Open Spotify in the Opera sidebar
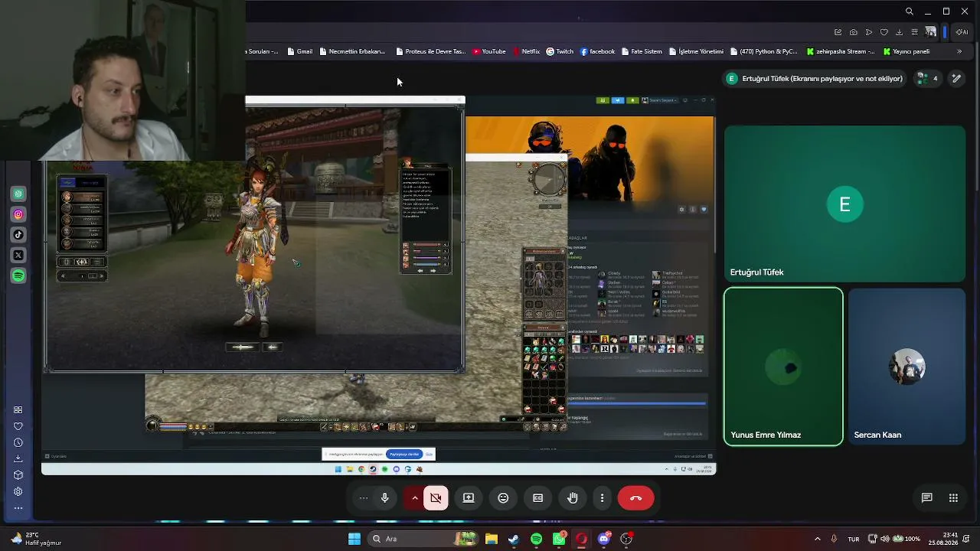Screen dimensions: 980x551 click(18, 275)
